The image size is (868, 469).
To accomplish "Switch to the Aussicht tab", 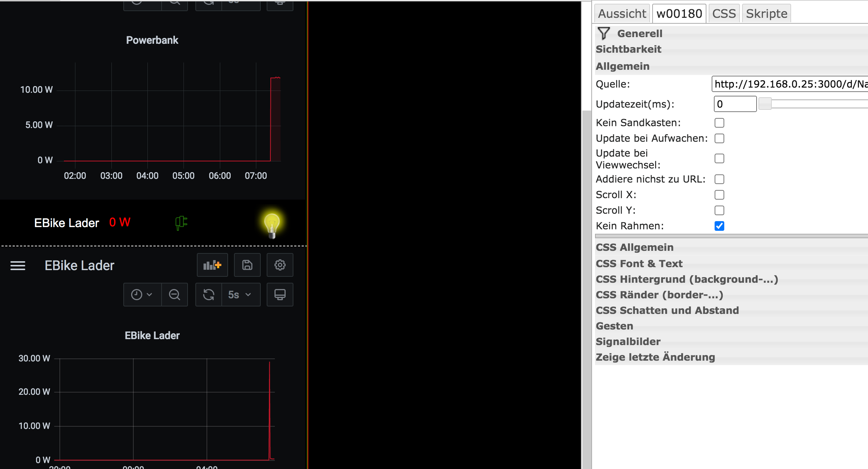I will coord(622,14).
